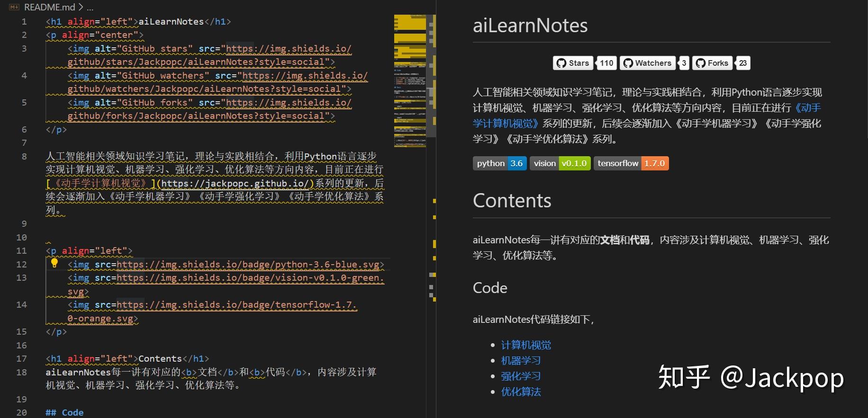
Task: Select line number 11 in the gutter
Action: pos(22,251)
